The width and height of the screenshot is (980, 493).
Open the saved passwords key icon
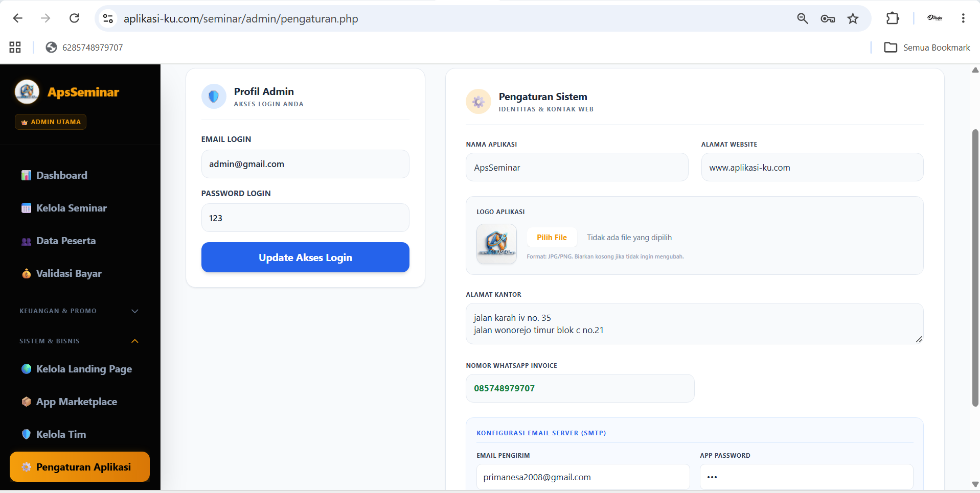828,19
